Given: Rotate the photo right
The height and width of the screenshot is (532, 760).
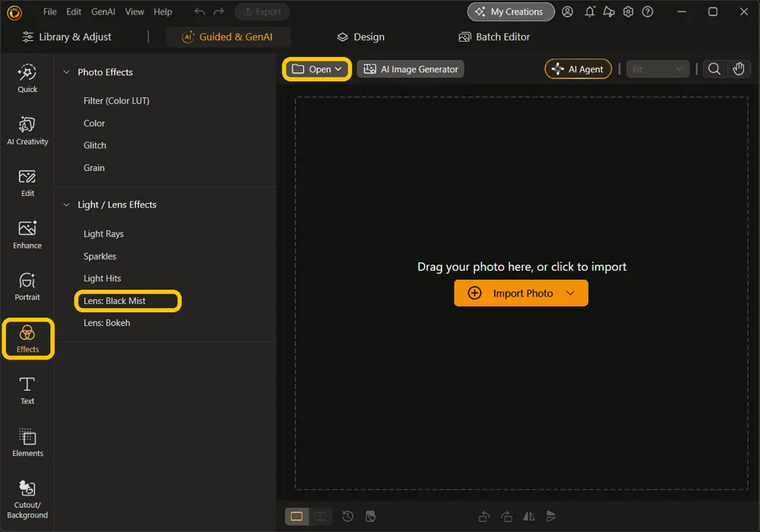Looking at the screenshot, I should click(x=506, y=517).
